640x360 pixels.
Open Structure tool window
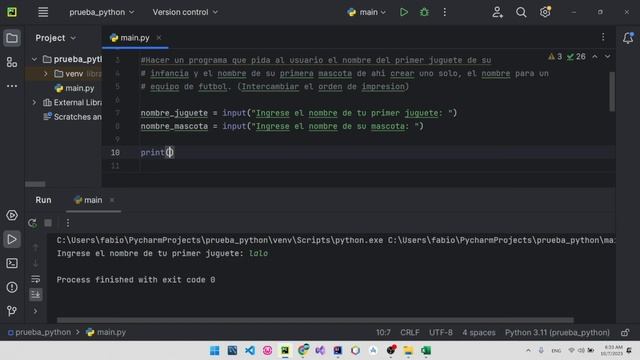[12, 62]
